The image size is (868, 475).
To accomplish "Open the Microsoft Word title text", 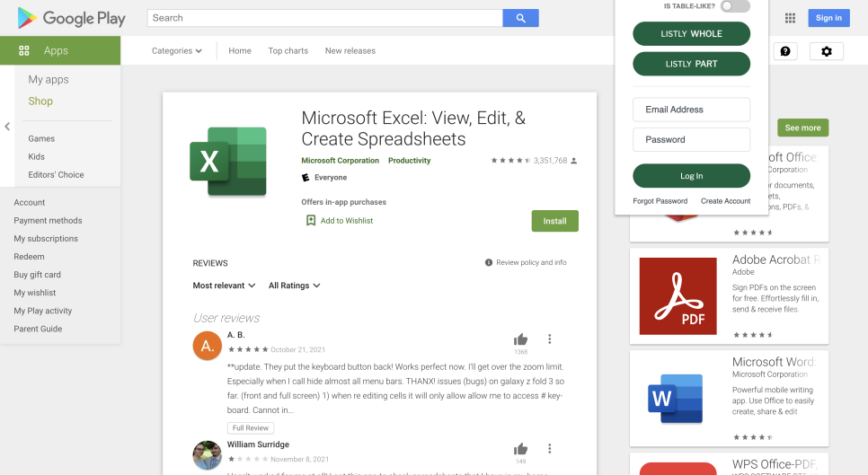I will (774, 362).
